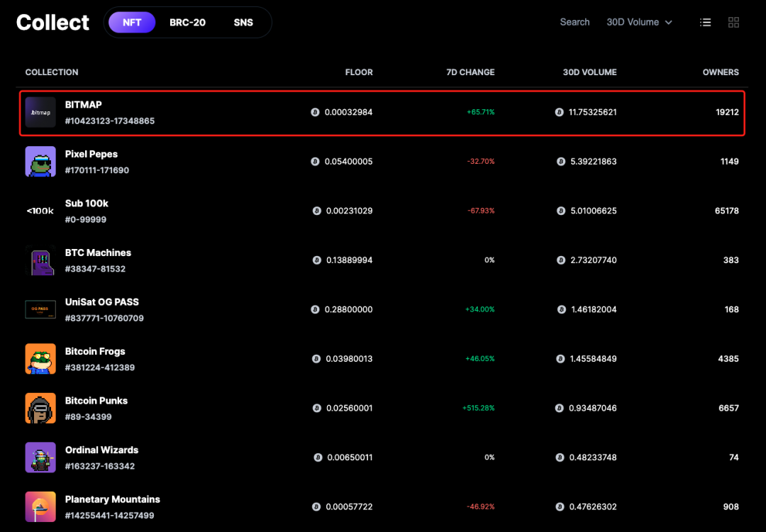Switch to the BRC-20 tab
Screen dimensions: 766x532
click(x=187, y=23)
